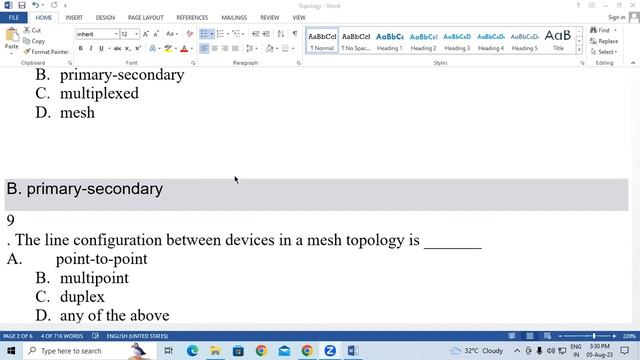Align paragraph text to the right

[225, 49]
